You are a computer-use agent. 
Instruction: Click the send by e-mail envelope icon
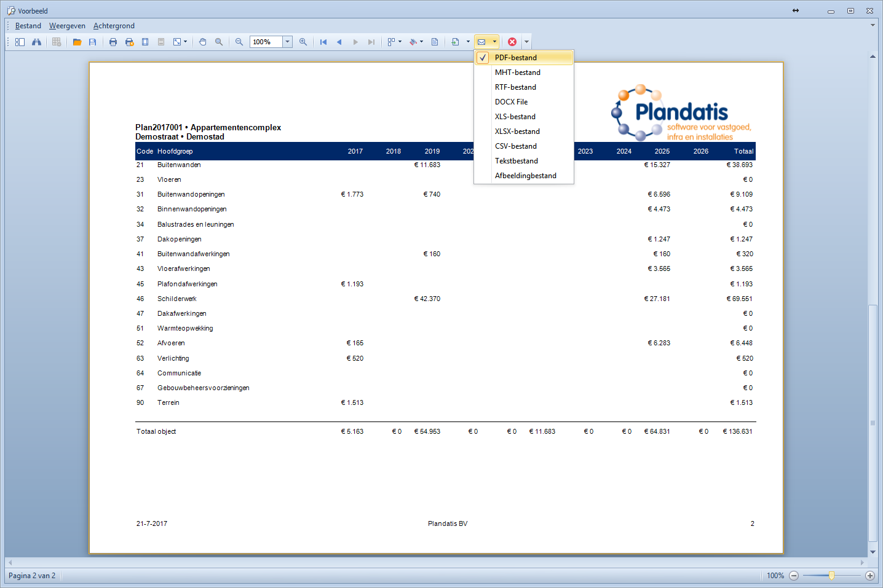coord(481,42)
